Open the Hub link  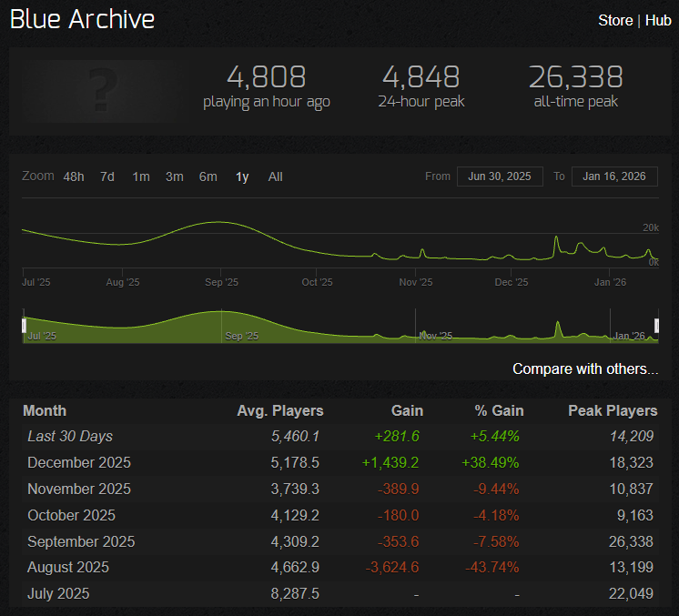(x=658, y=20)
